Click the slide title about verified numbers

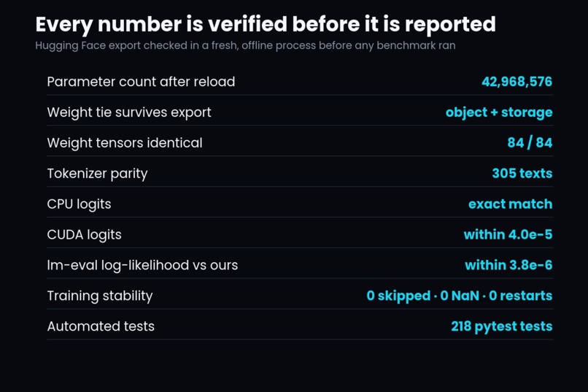pos(266,25)
